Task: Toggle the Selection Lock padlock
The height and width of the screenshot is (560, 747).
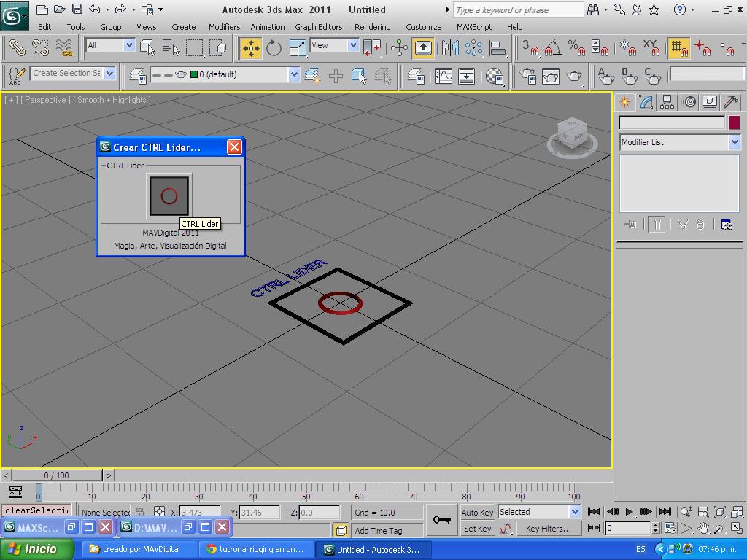Action: click(139, 512)
